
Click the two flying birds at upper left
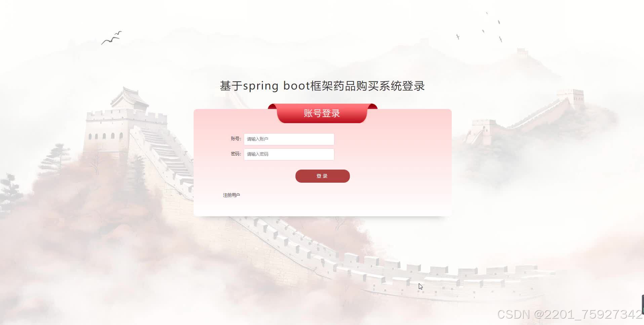(x=112, y=38)
